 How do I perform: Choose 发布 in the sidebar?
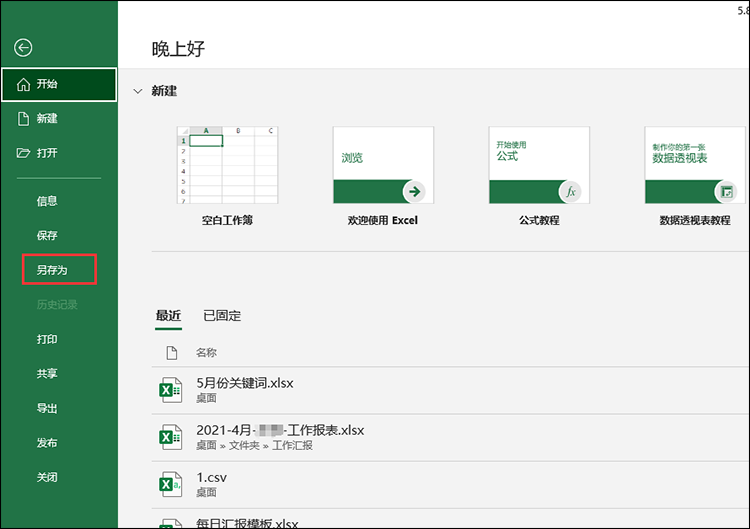coord(47,443)
